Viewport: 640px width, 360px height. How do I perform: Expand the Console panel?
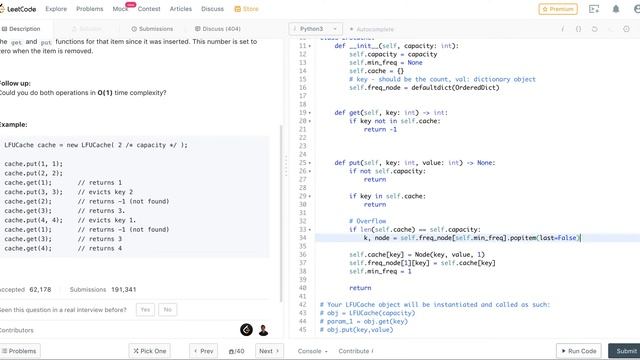(x=312, y=351)
